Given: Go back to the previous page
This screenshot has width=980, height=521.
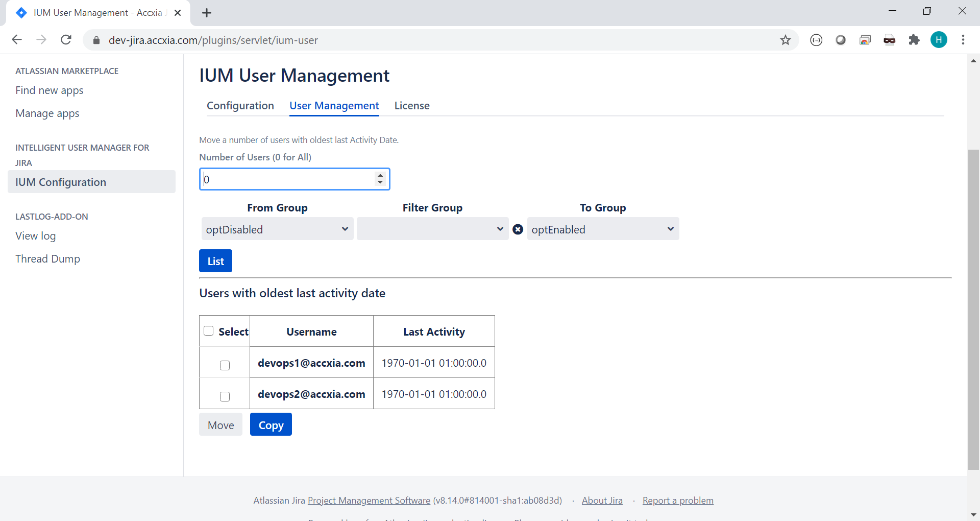Looking at the screenshot, I should pyautogui.click(x=17, y=40).
